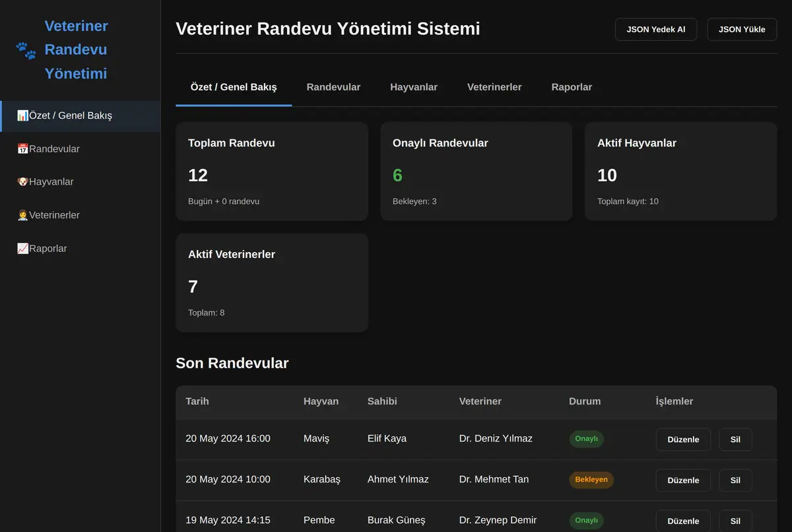792x532 pixels.
Task: Click vet name Dr. Mehmet Tan
Action: point(494,480)
